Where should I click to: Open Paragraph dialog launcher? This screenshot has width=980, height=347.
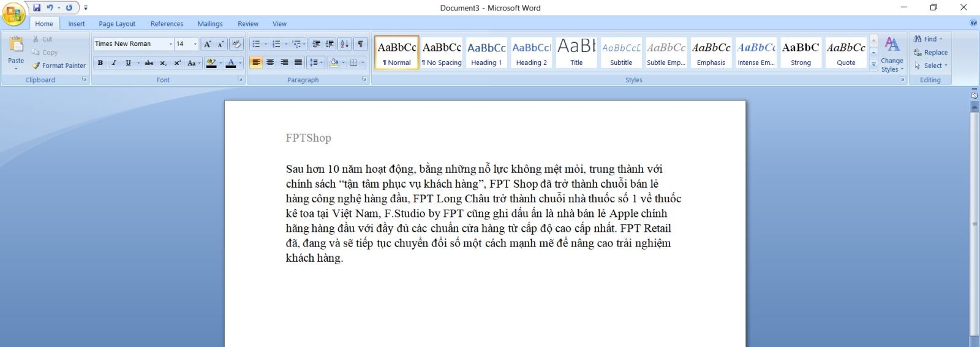point(364,80)
